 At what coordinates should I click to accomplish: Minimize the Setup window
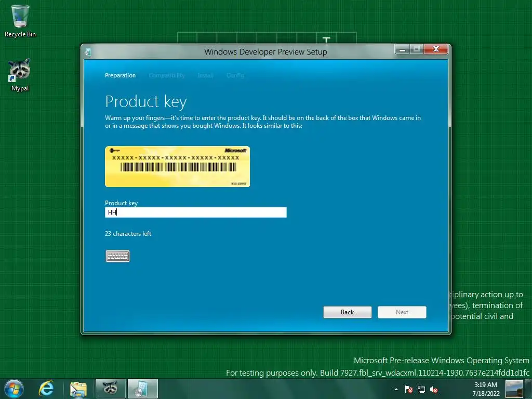(x=403, y=49)
